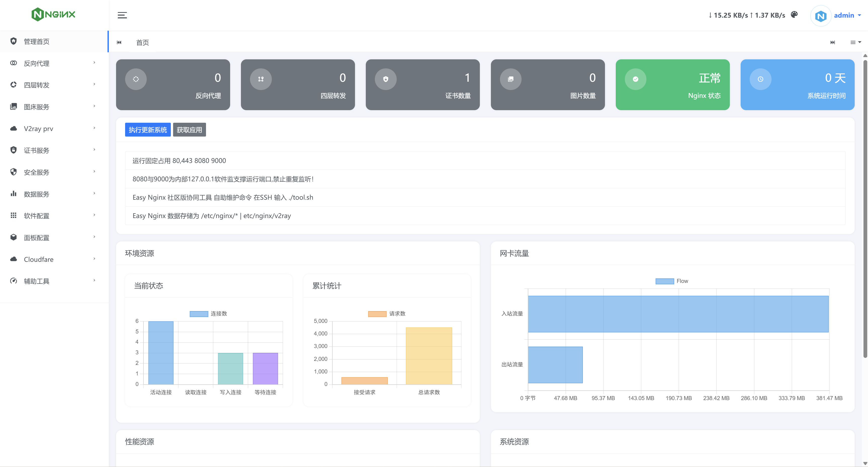Click the admin avatar icon
The width and height of the screenshot is (868, 467).
(x=821, y=16)
